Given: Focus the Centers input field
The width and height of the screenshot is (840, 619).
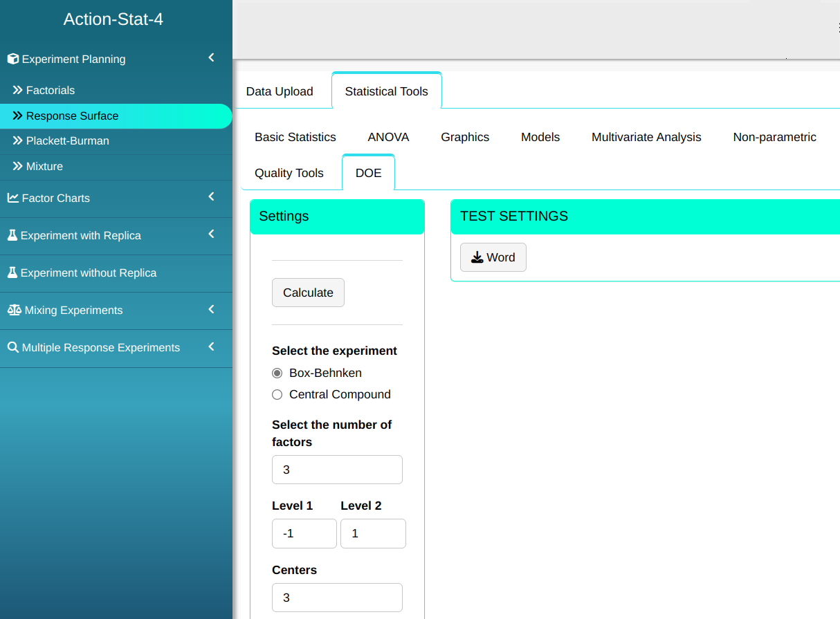Looking at the screenshot, I should pos(337,598).
